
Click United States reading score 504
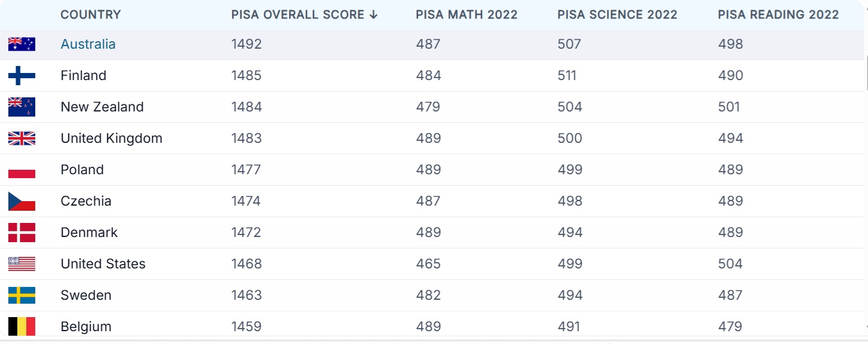[x=730, y=264]
